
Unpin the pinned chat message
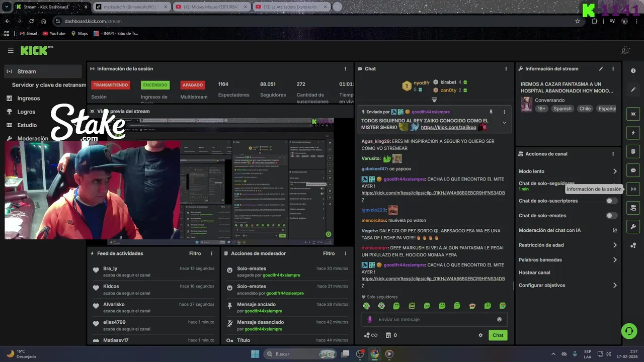[491, 112]
